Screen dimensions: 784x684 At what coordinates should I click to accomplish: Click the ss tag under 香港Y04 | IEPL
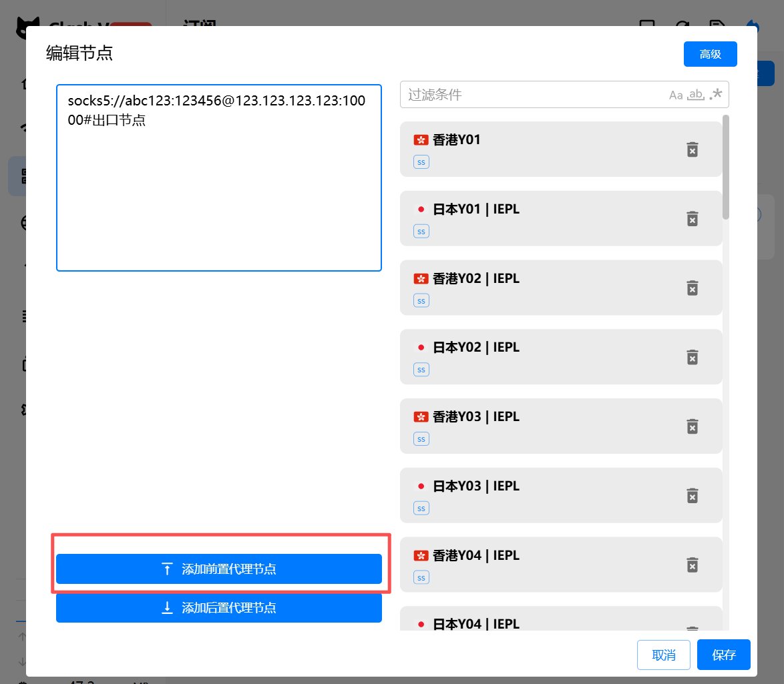pos(421,578)
